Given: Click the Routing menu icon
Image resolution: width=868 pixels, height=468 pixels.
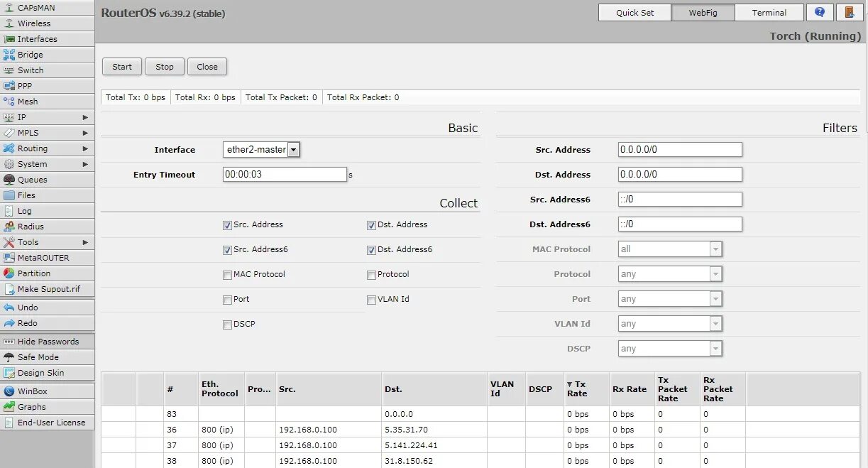Looking at the screenshot, I should [x=9, y=148].
